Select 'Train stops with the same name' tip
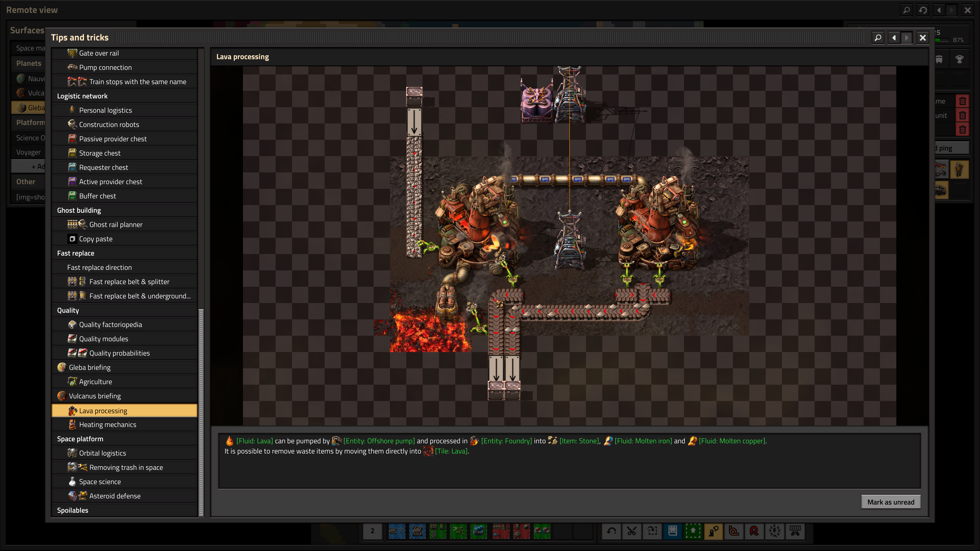Viewport: 980px width, 551px height. click(125, 82)
